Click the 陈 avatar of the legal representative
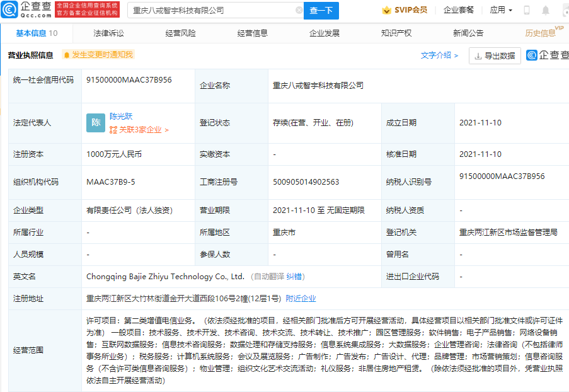This screenshot has height=392, width=569. click(96, 123)
